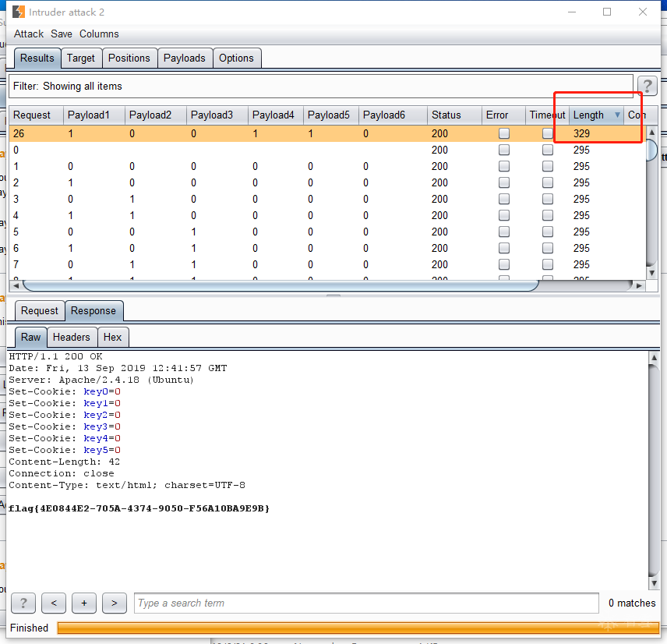
Task: Click the '0 matches' search count label
Action: tap(632, 603)
